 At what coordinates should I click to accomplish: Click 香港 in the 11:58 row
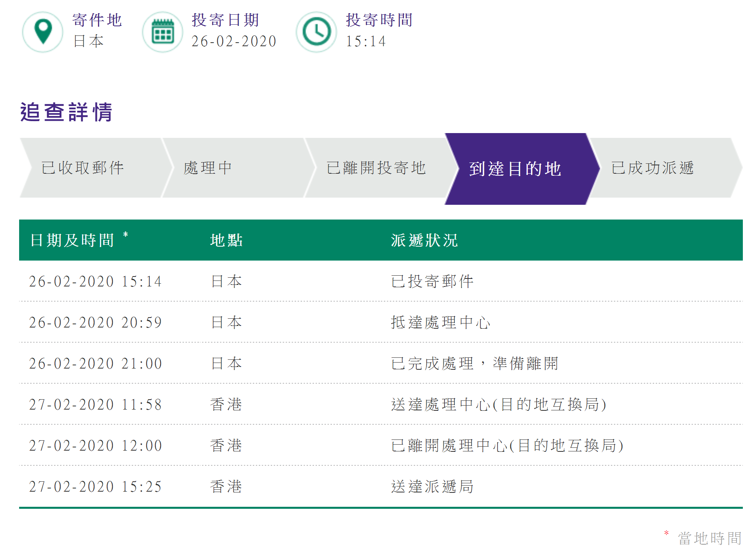coord(226,404)
